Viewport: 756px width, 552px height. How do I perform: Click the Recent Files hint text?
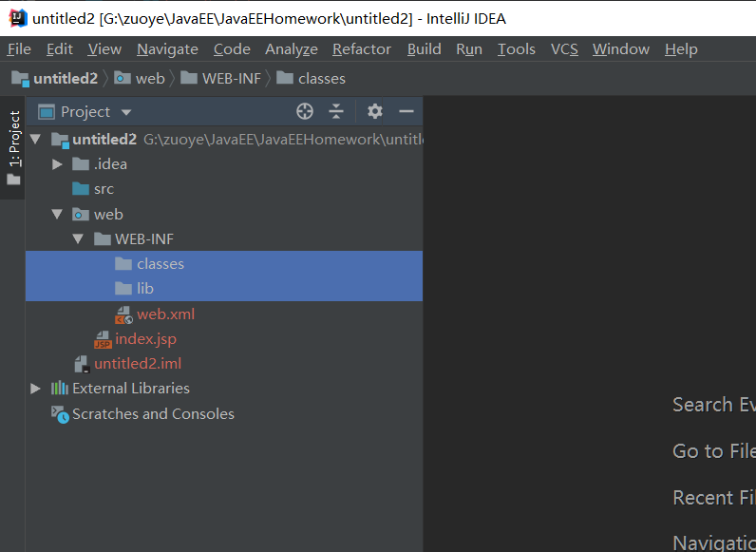point(714,498)
